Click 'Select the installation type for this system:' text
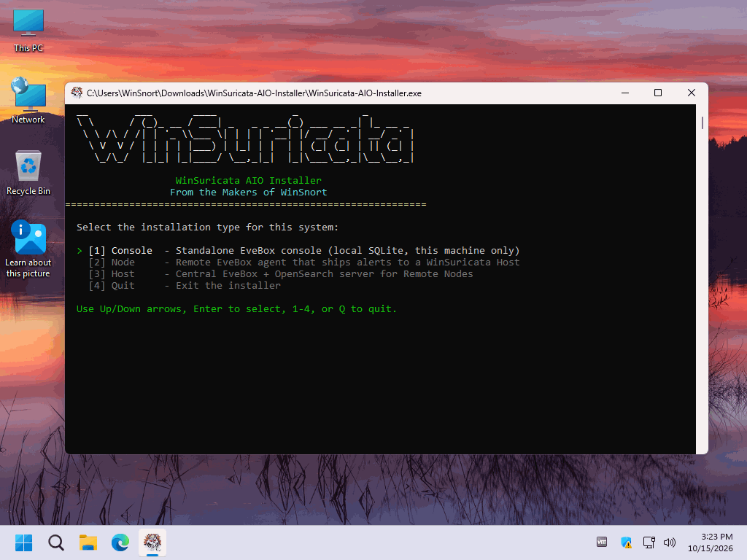Screen dimensions: 747x560 coord(207,227)
